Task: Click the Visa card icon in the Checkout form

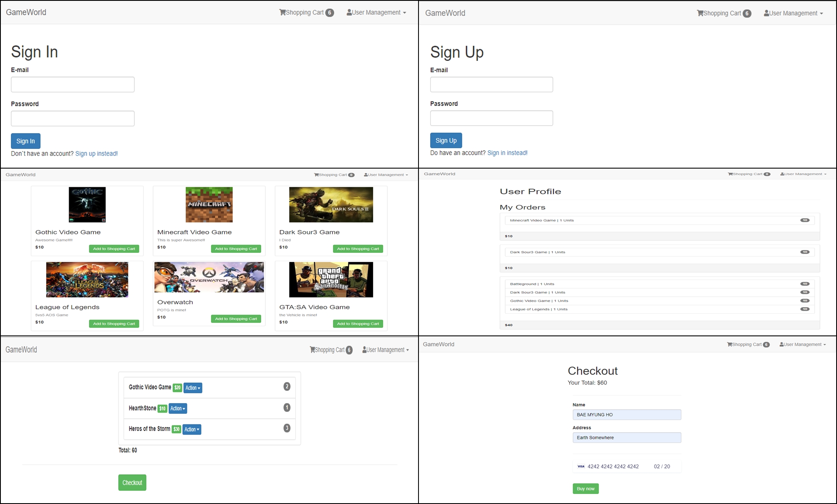Action: coord(581,466)
